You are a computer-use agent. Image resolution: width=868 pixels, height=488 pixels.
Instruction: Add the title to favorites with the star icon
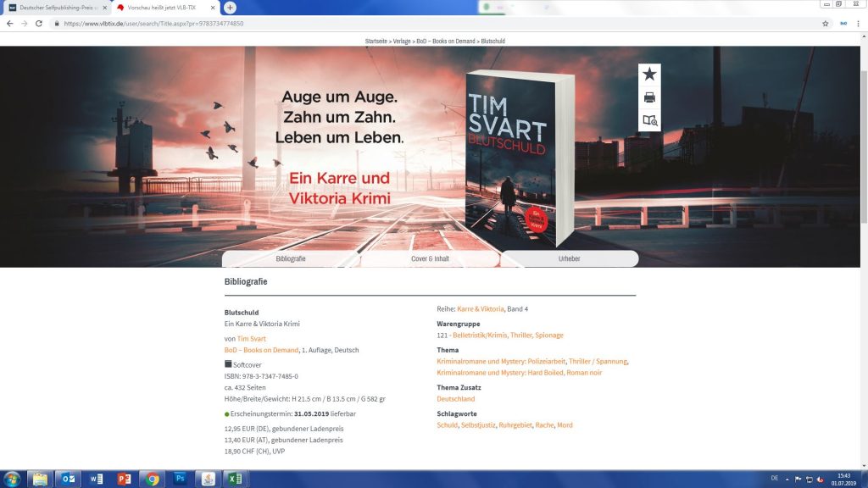649,75
